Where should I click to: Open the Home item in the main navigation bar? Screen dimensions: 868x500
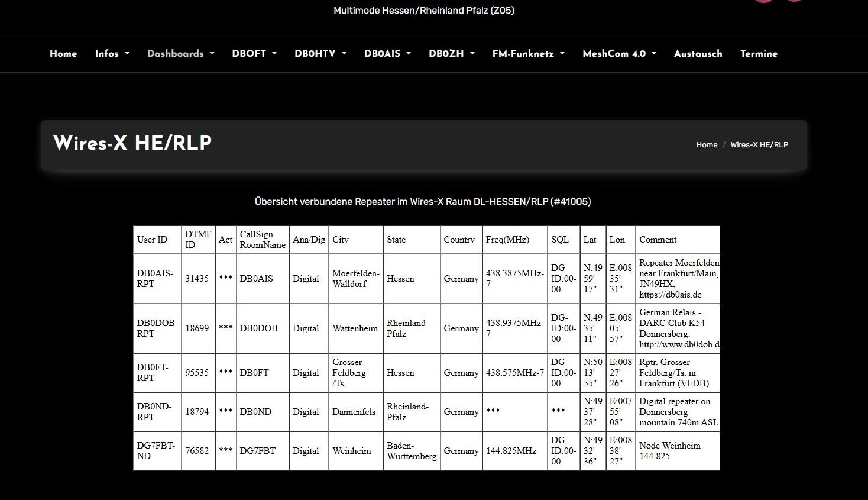click(63, 54)
